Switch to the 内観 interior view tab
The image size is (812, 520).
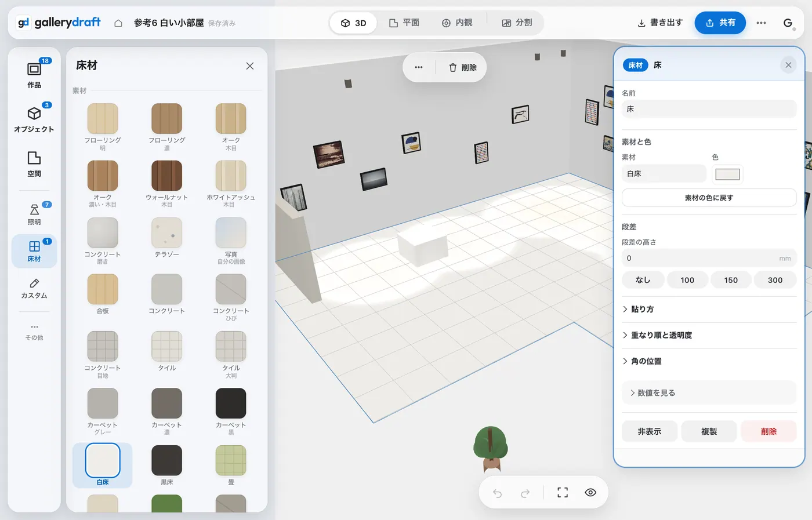457,23
